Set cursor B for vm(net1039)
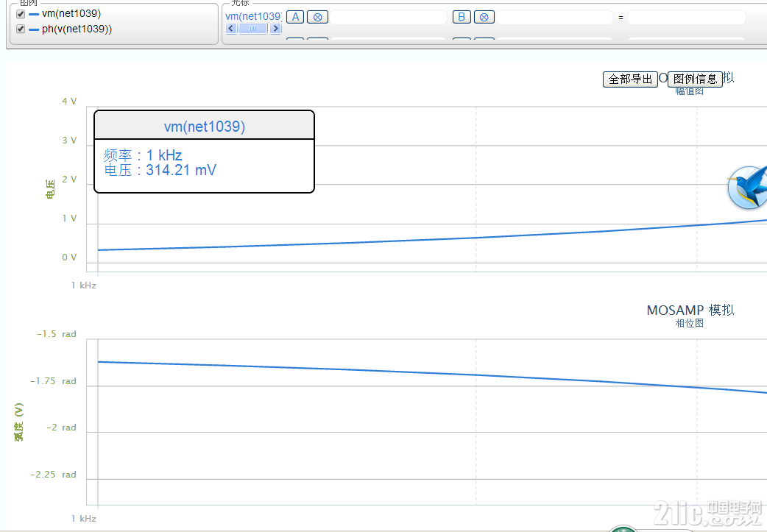 462,17
